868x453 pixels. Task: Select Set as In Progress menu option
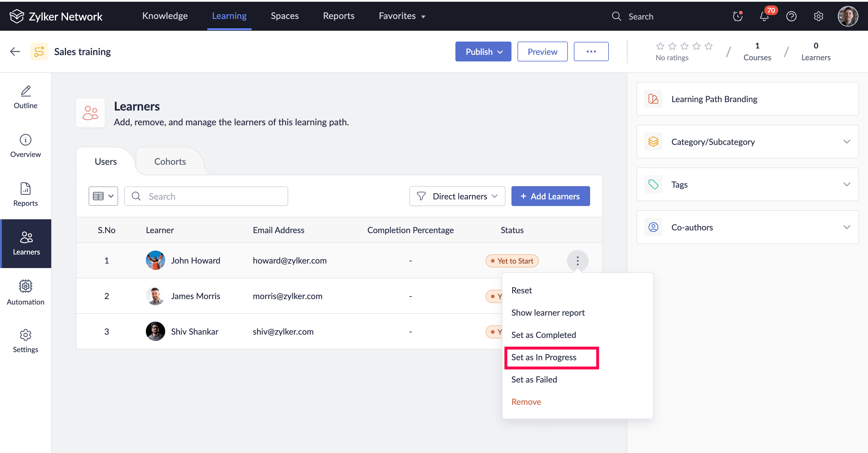tap(543, 357)
